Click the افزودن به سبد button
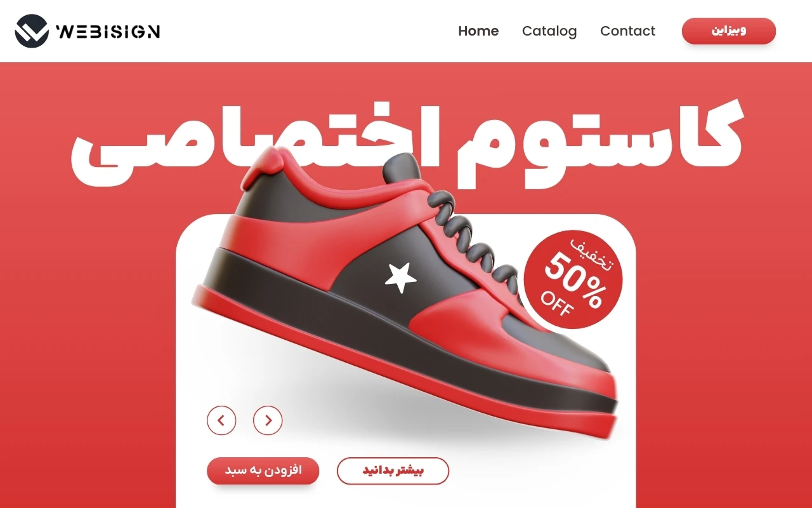The image size is (812, 508). tap(263, 471)
